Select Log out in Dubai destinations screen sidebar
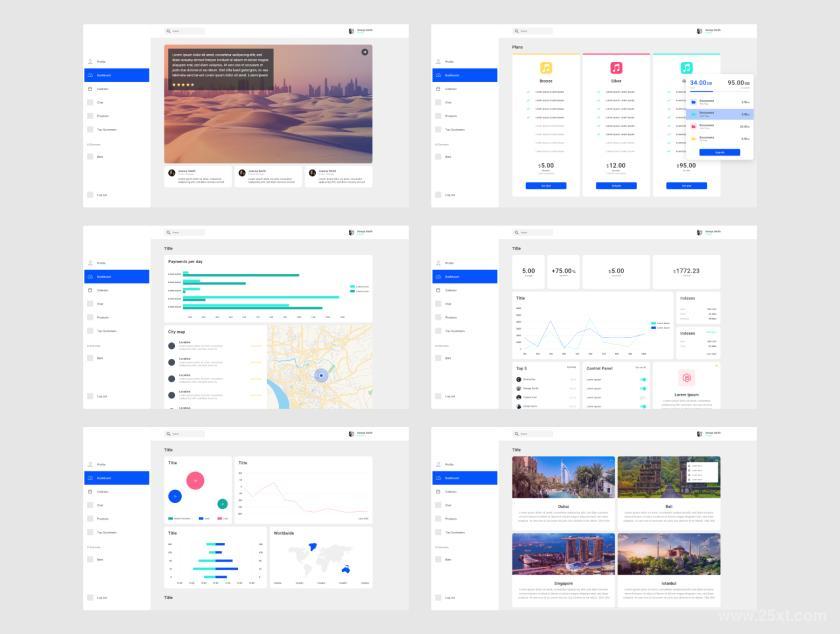The width and height of the screenshot is (840, 634). (445, 598)
